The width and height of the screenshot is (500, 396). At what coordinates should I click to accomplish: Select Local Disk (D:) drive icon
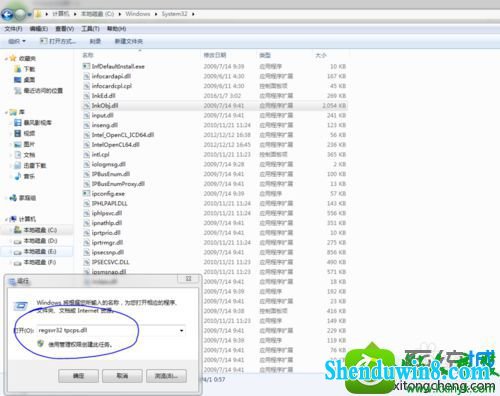click(x=17, y=241)
